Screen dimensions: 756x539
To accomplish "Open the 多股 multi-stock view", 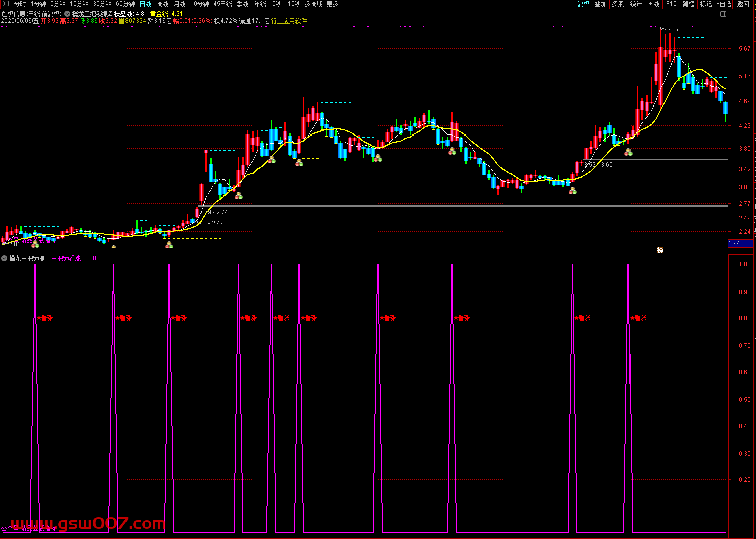I will point(618,4).
